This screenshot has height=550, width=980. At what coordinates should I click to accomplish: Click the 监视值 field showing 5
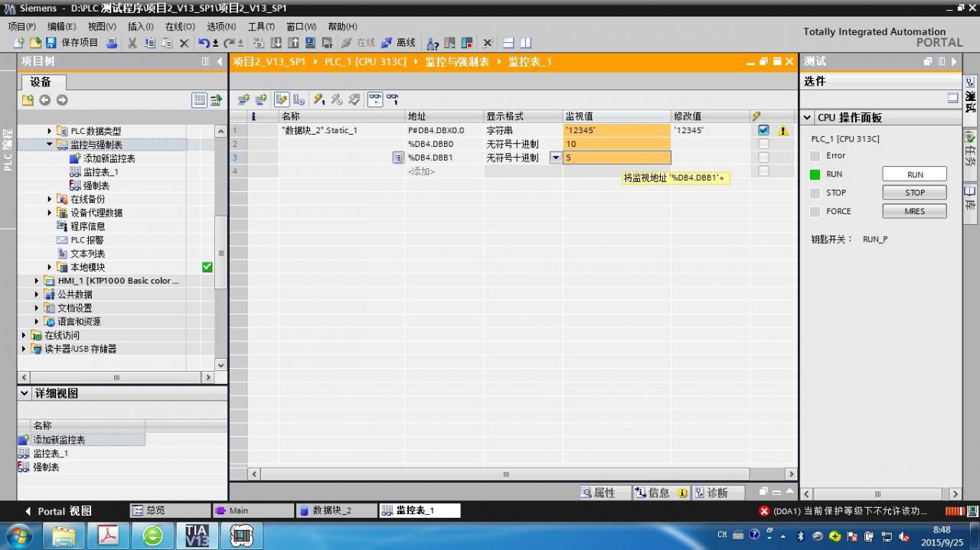[x=617, y=158]
